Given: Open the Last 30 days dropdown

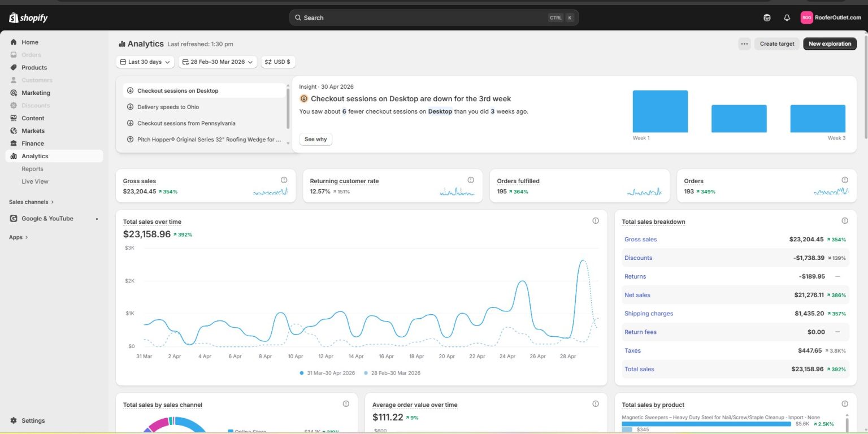Looking at the screenshot, I should [x=145, y=62].
